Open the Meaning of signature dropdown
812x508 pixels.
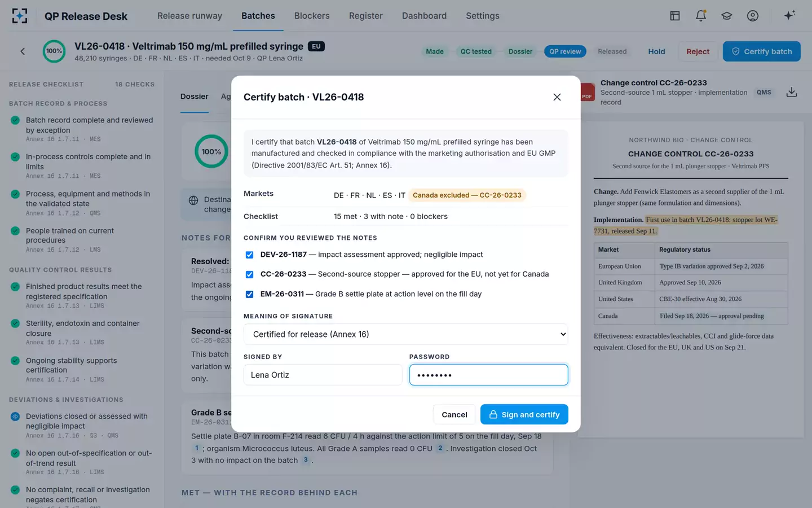point(406,334)
